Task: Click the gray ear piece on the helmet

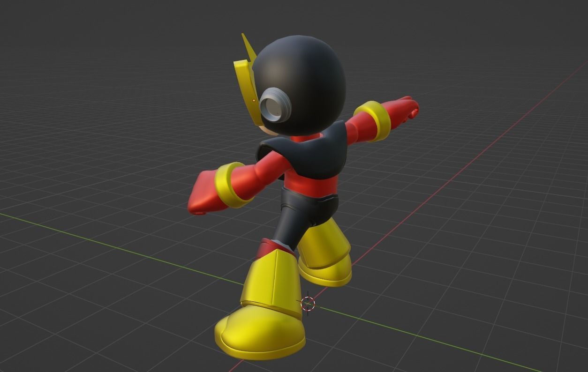Action: click(275, 106)
